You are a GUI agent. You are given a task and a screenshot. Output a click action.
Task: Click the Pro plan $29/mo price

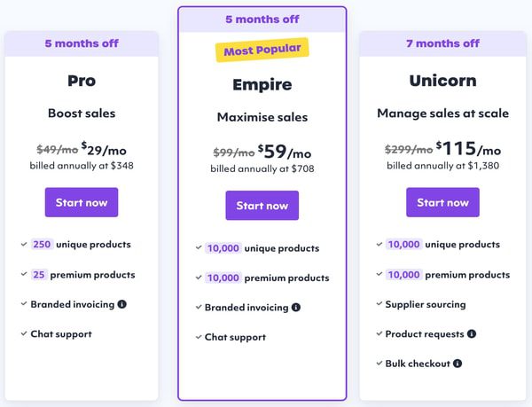coord(104,149)
